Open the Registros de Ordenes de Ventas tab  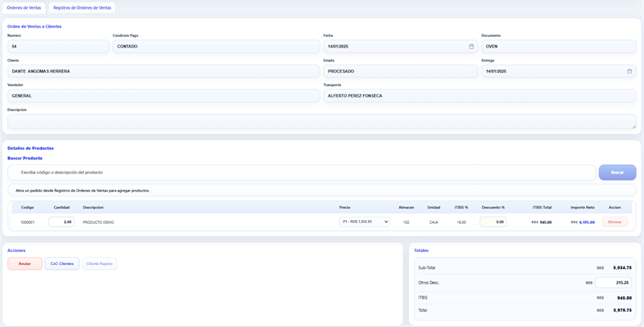pos(82,7)
